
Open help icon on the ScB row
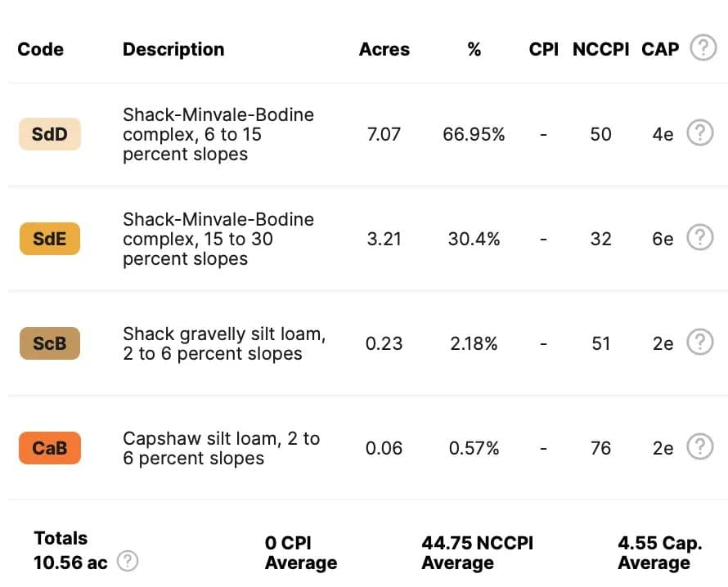tap(699, 343)
